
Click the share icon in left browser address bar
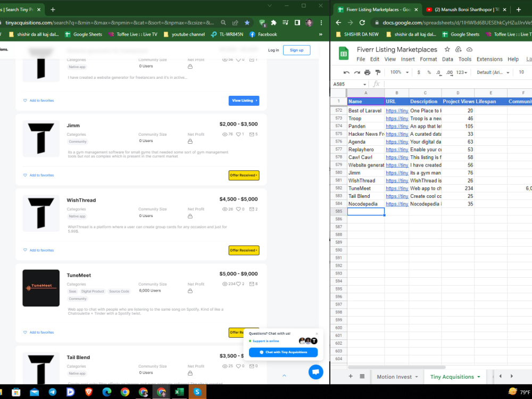pyautogui.click(x=235, y=23)
